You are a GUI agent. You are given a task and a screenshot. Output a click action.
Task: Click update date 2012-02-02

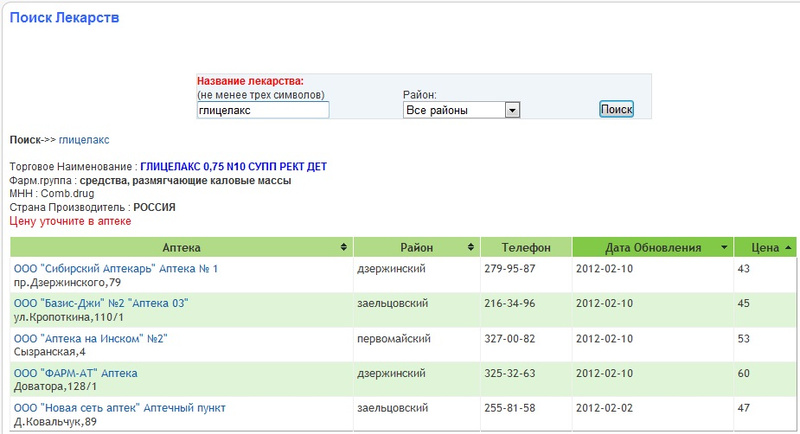click(604, 408)
